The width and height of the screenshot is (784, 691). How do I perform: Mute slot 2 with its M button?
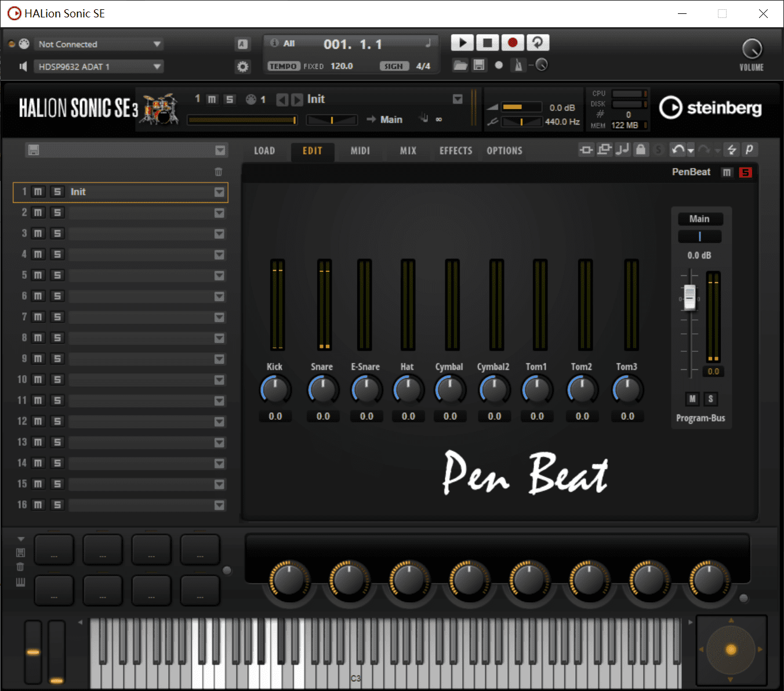pyautogui.click(x=38, y=213)
